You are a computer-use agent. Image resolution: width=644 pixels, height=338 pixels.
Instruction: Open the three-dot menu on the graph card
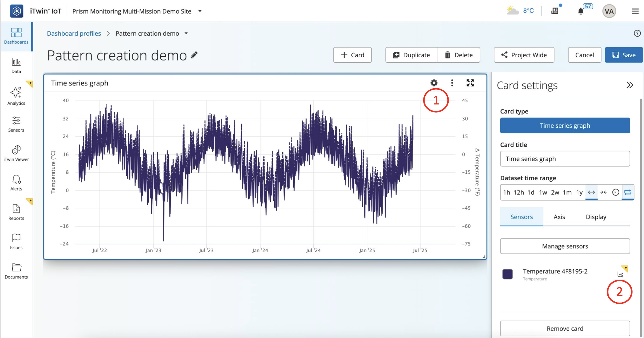(452, 83)
